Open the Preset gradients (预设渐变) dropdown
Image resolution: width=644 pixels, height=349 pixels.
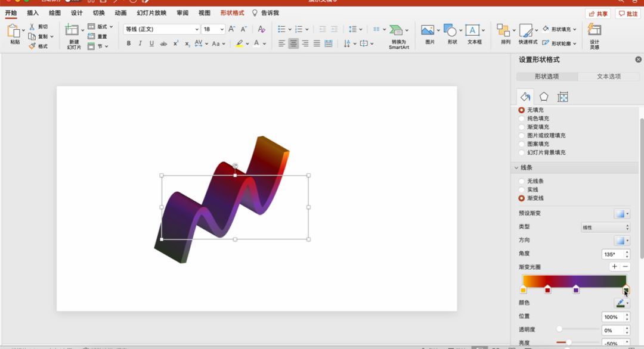click(x=622, y=214)
